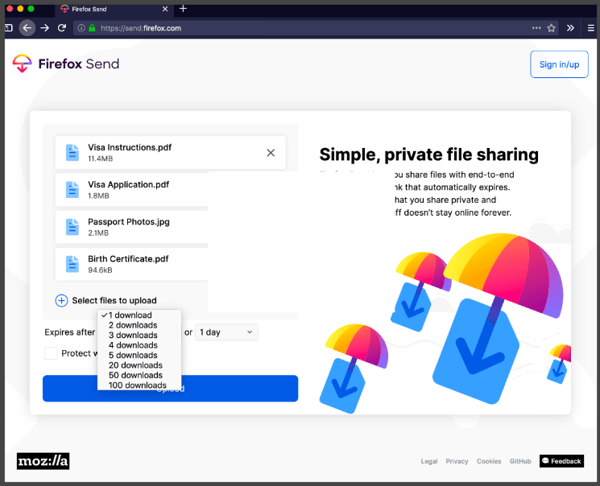Viewport: 600px width, 486px height.
Task: Click the Firefox Send umbrella logo
Action: (x=22, y=63)
